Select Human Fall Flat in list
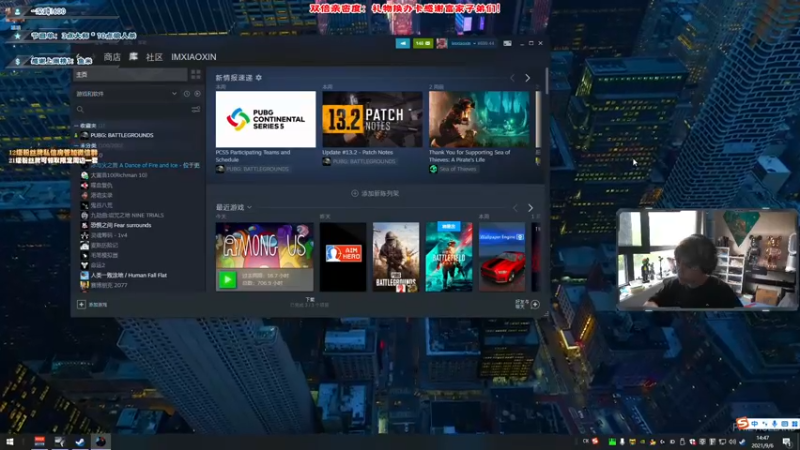 tap(129, 275)
